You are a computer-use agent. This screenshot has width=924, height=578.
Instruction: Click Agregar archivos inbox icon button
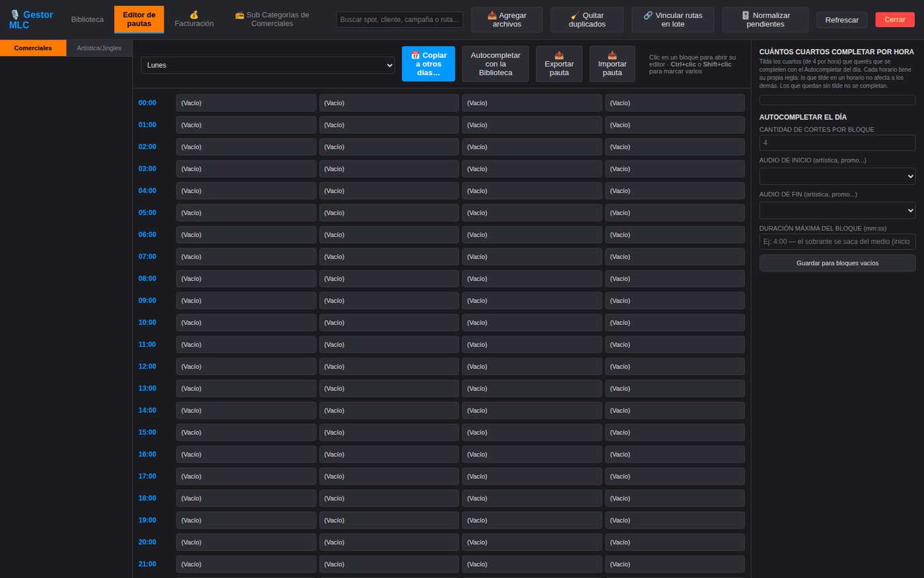507,20
